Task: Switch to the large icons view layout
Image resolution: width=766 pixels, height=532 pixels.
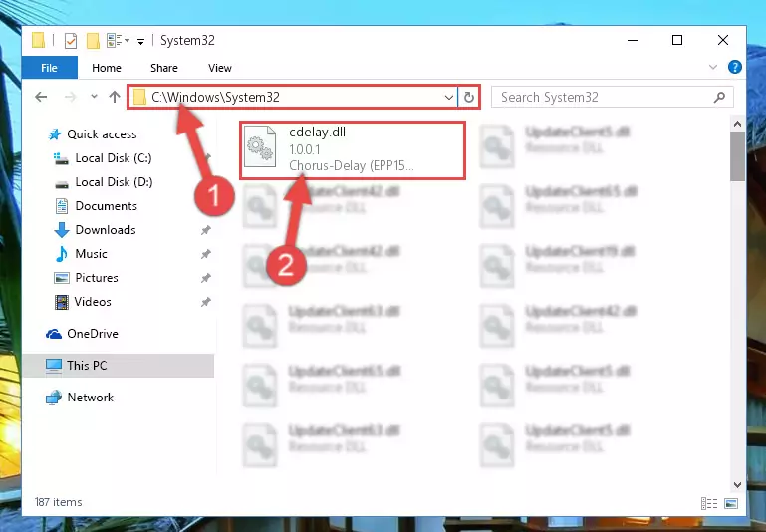Action: [x=731, y=503]
